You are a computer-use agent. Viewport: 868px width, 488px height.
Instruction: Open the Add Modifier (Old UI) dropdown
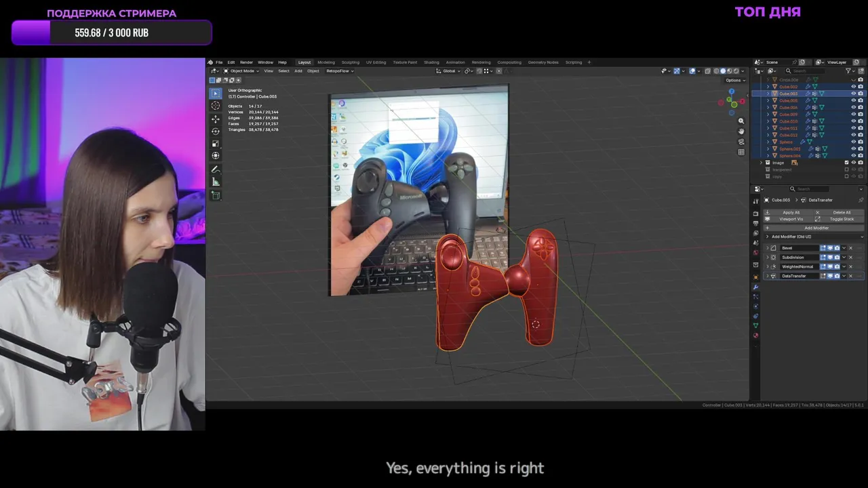click(814, 237)
